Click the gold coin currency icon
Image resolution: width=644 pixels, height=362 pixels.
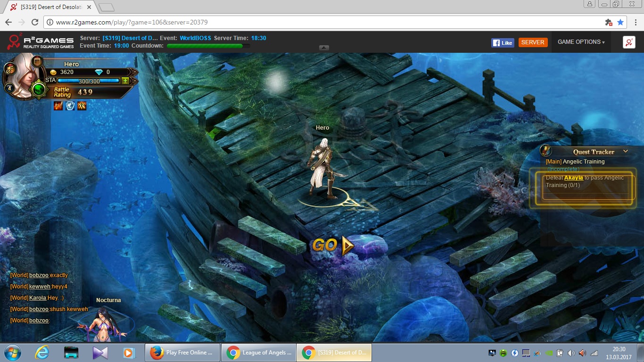(53, 72)
